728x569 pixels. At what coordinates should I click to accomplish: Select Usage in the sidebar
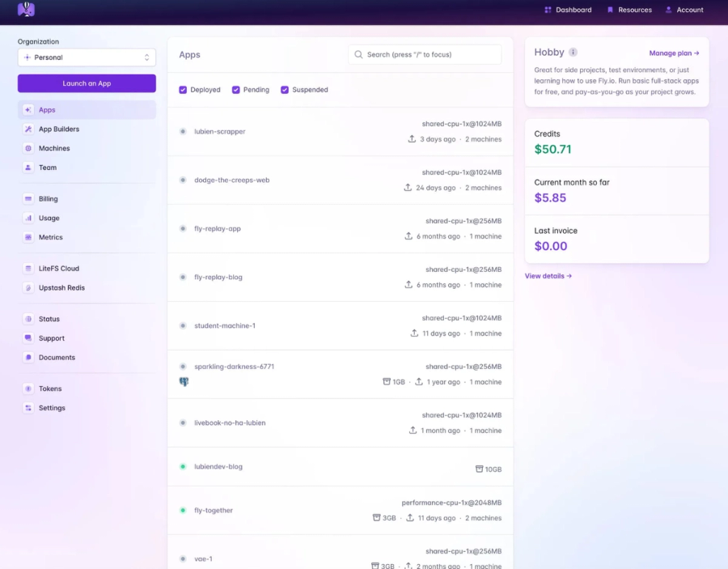click(87, 218)
